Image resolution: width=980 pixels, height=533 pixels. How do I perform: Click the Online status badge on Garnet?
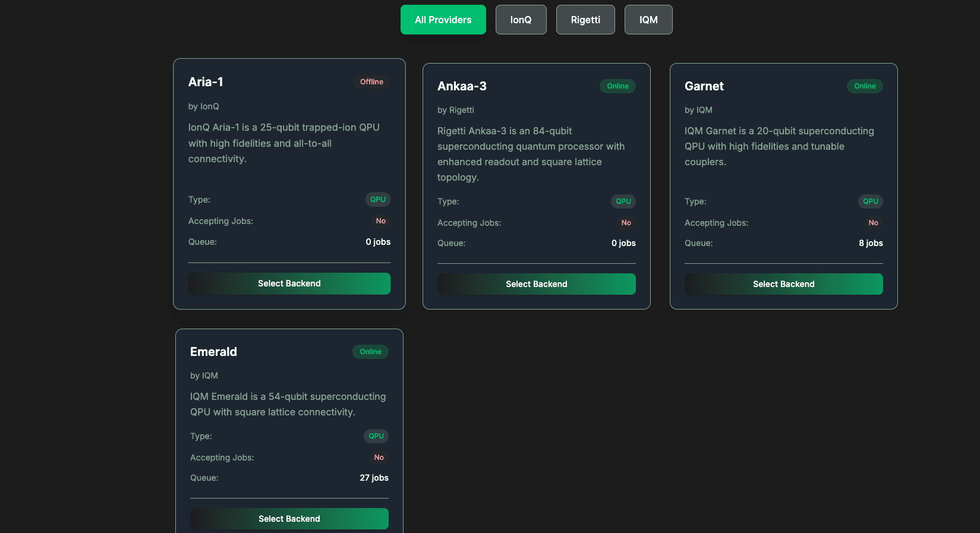[x=865, y=86]
